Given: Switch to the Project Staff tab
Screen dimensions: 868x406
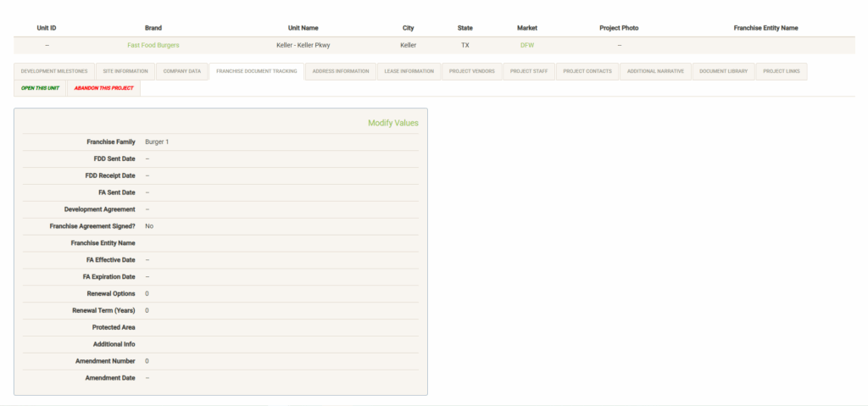Looking at the screenshot, I should point(530,71).
